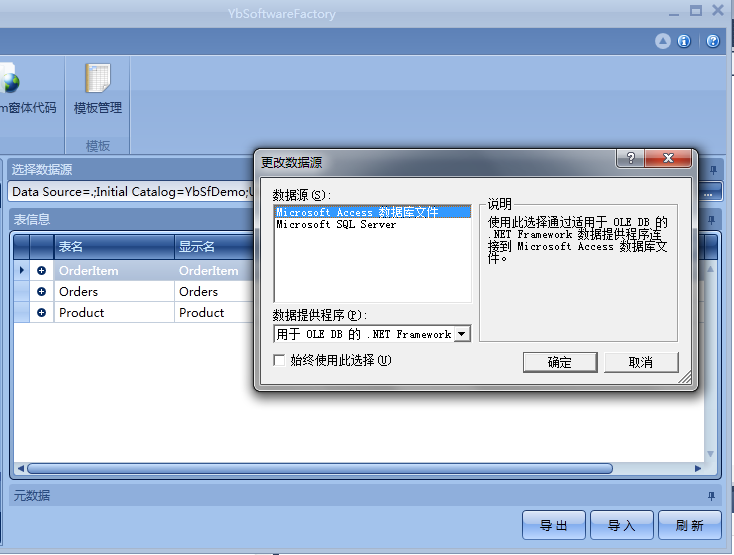The width and height of the screenshot is (734, 555).
Task: Open the 模板管理 template manager icon
Action: [x=97, y=88]
